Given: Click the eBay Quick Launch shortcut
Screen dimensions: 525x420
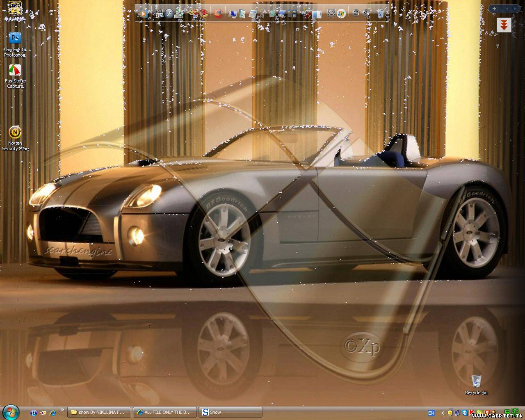Looking at the screenshot, I should 43,413.
